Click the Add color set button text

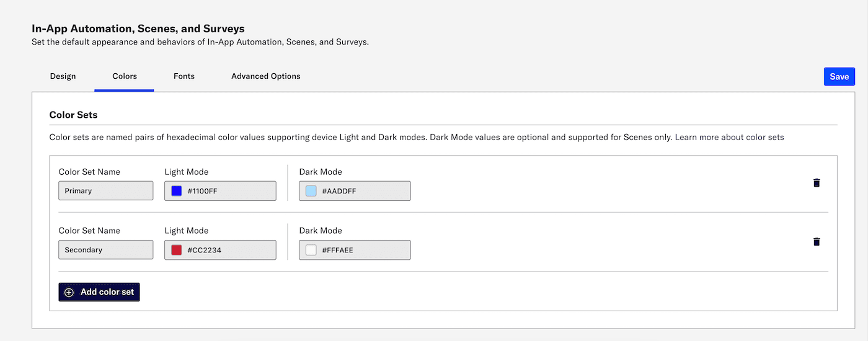coord(107,292)
